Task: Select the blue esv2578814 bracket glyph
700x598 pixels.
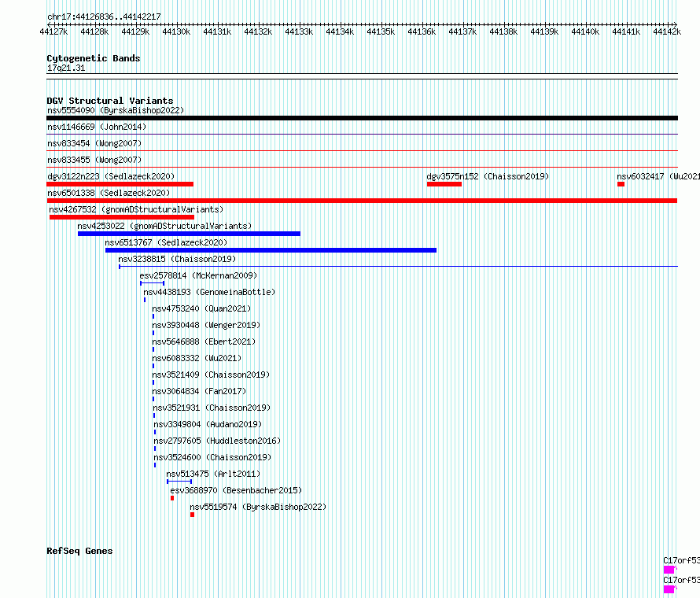Action: [153, 283]
